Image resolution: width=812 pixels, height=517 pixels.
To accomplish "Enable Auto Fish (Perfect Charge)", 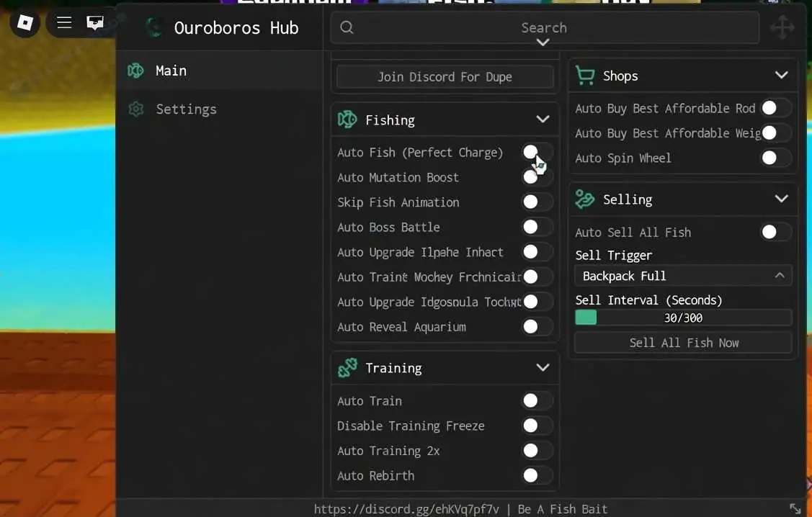I will click(537, 152).
